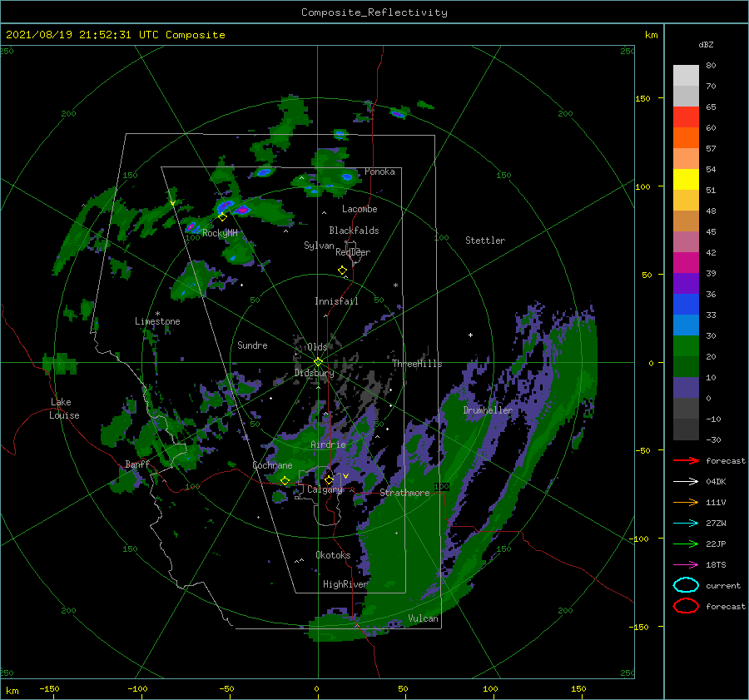Image resolution: width=749 pixels, height=700 pixels.
Task: Click the magenta storm cell near RockyMH
Action: coord(242,210)
